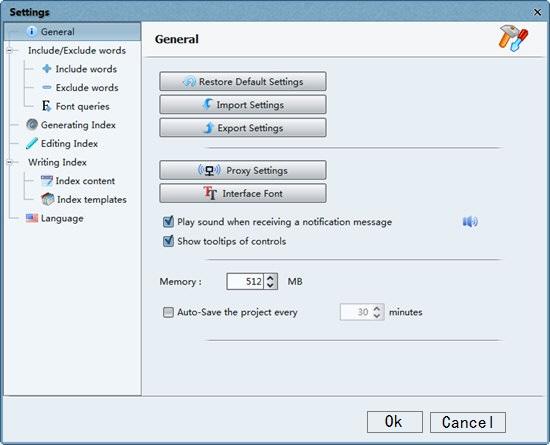The height and width of the screenshot is (445, 550).
Task: Select Index content in settings tree
Action: click(x=85, y=181)
